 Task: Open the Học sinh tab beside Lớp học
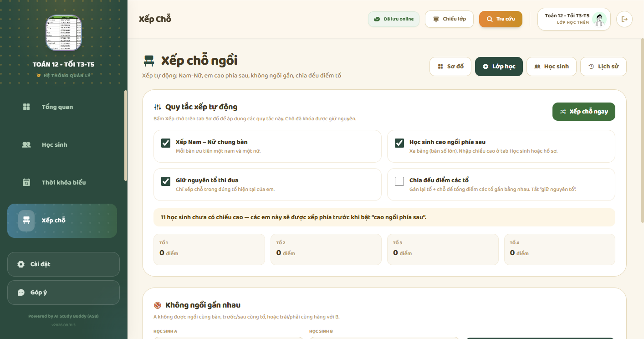point(551,67)
